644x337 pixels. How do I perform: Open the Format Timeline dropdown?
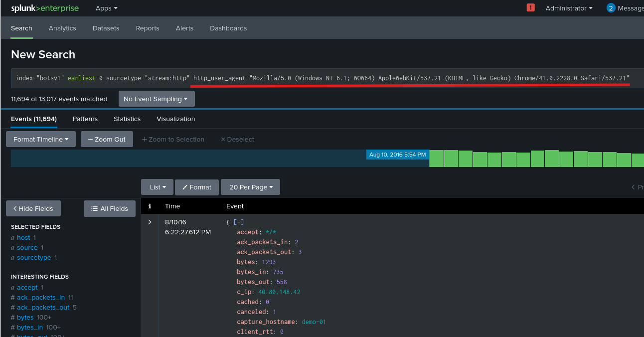[41, 139]
